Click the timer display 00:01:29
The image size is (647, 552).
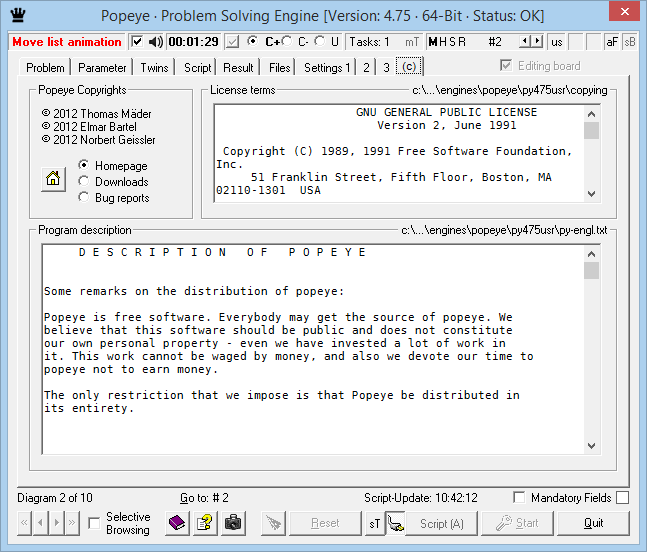(193, 42)
